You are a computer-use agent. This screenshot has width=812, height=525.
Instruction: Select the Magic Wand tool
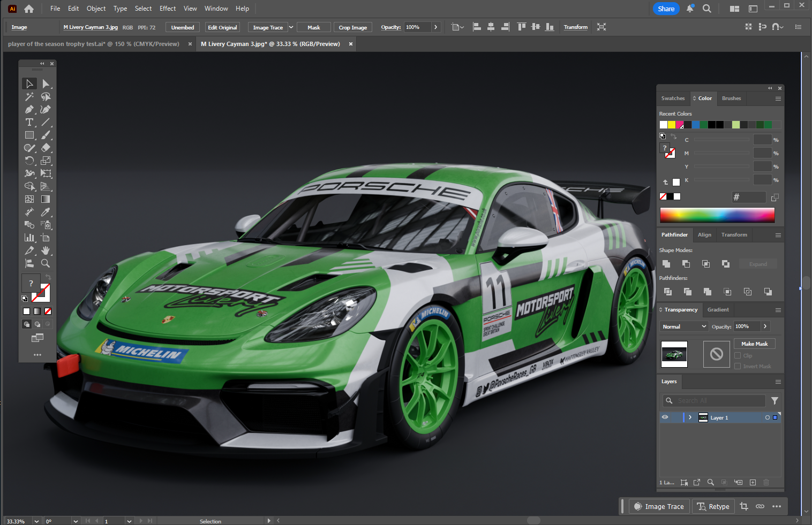(29, 97)
